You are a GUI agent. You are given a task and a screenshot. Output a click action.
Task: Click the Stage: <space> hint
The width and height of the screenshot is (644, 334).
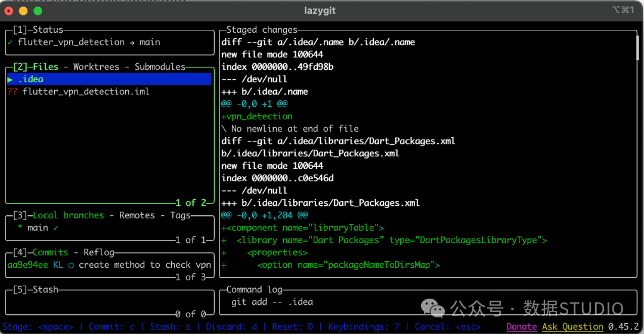(38, 327)
